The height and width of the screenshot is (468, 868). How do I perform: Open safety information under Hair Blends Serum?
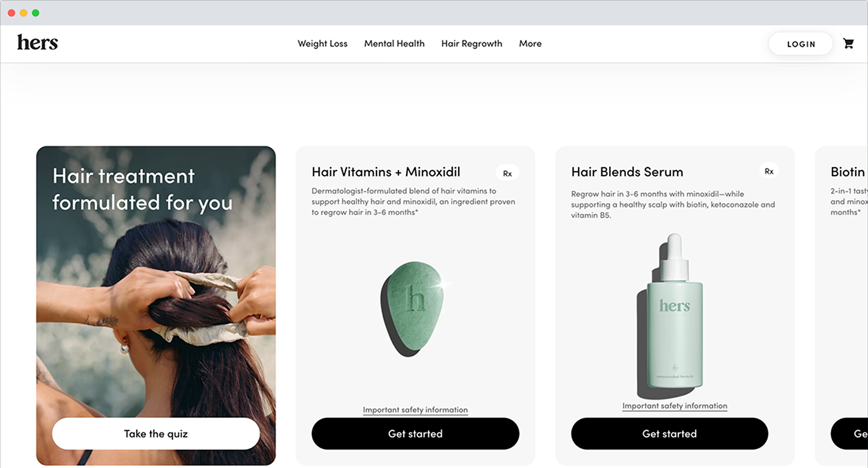[675, 406]
